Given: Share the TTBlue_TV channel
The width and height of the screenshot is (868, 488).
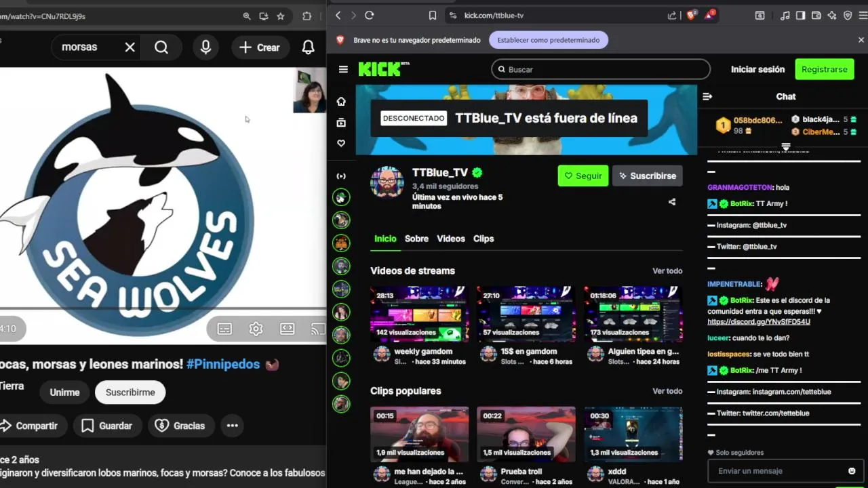Looking at the screenshot, I should coord(672,202).
